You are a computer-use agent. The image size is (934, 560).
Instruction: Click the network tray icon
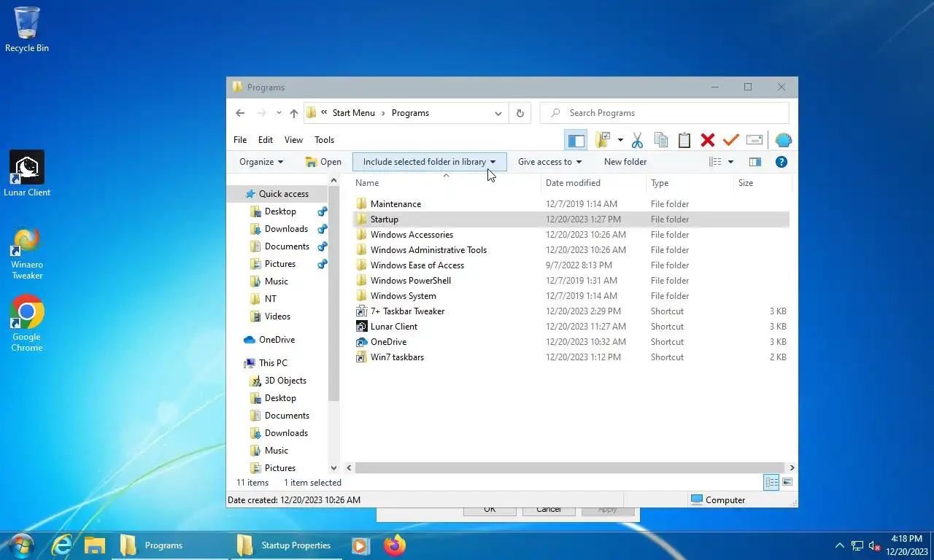[x=857, y=546]
